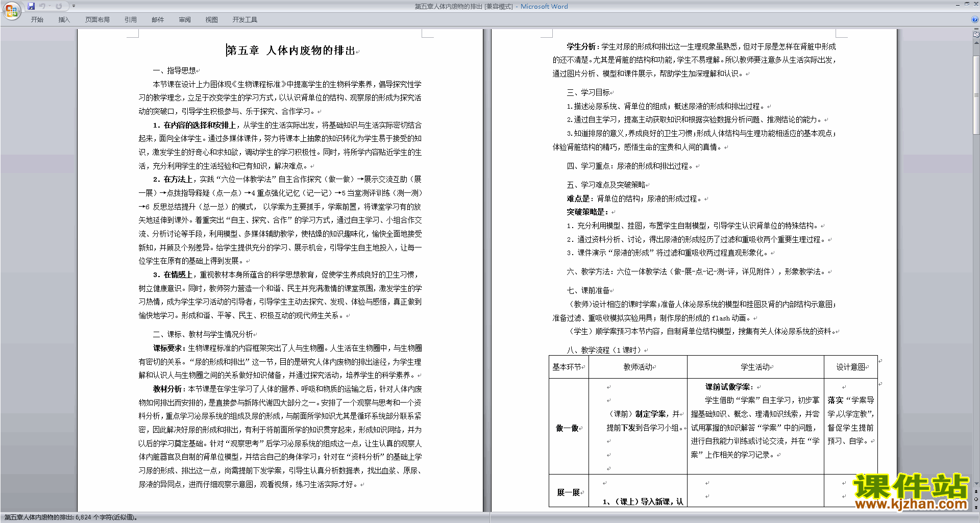The width and height of the screenshot is (980, 523).
Task: Toggle the ruler icon above the scrollbar
Action: [x=976, y=35]
